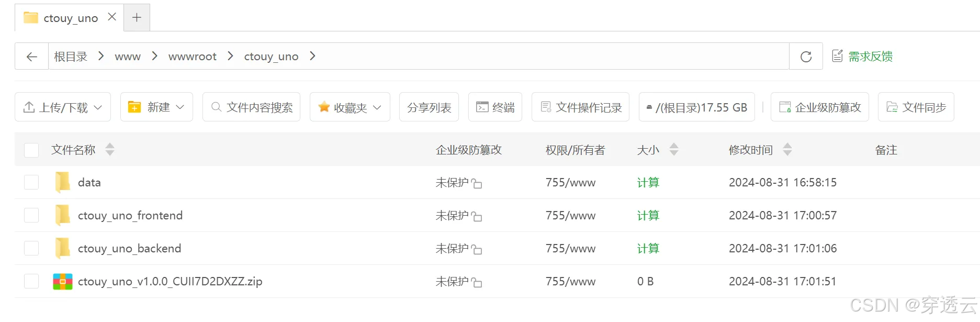Screen dimensions: 980x322
Task: Click the 文件同步 button
Action: coord(916,107)
